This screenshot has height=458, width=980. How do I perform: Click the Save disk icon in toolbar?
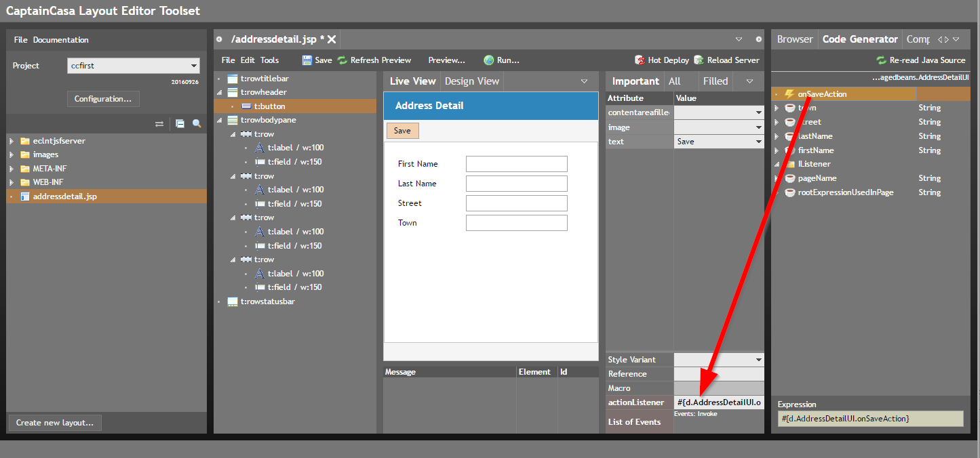(x=307, y=60)
